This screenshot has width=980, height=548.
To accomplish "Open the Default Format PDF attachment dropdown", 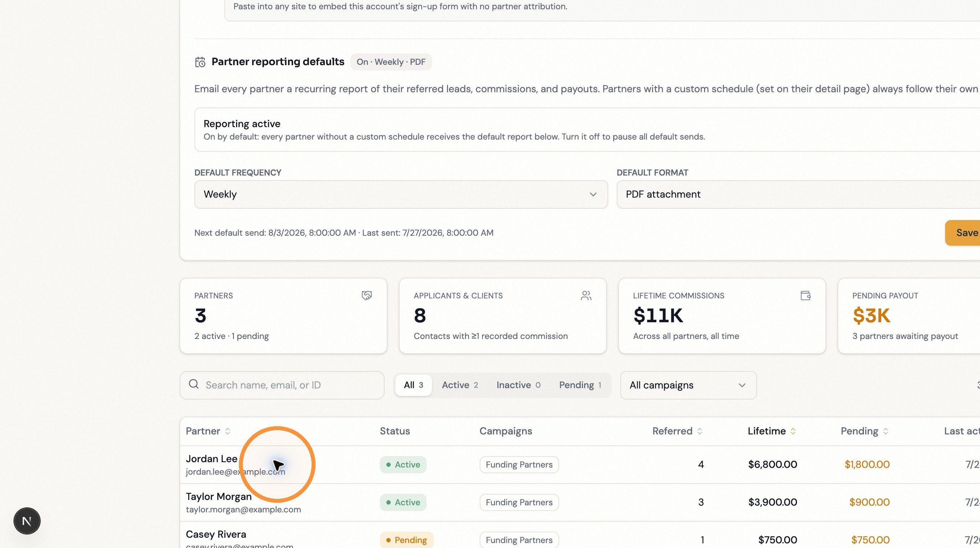I will [x=798, y=194].
